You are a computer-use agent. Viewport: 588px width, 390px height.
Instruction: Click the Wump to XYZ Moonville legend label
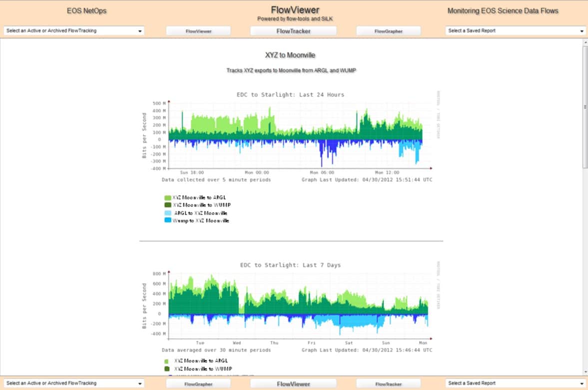point(201,220)
